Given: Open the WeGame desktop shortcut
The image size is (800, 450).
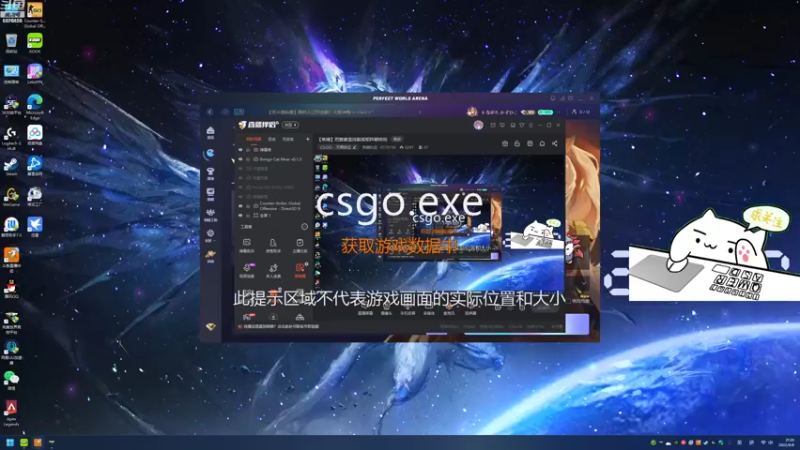Looking at the screenshot, I should pyautogui.click(x=11, y=197).
